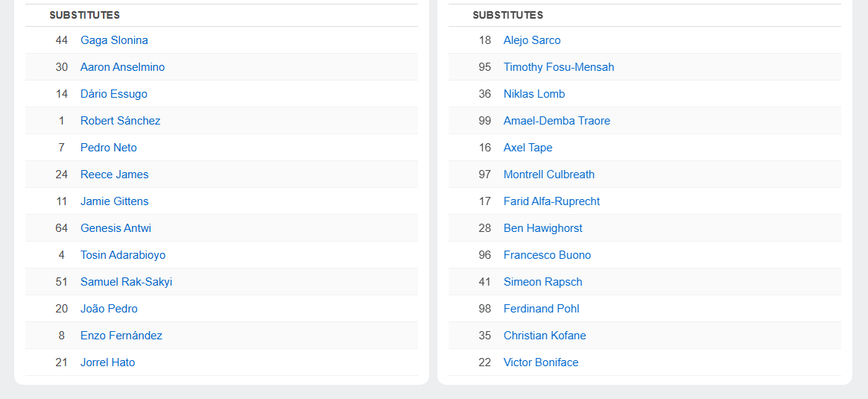
Task: Open João Pedro's player page
Action: pos(109,309)
